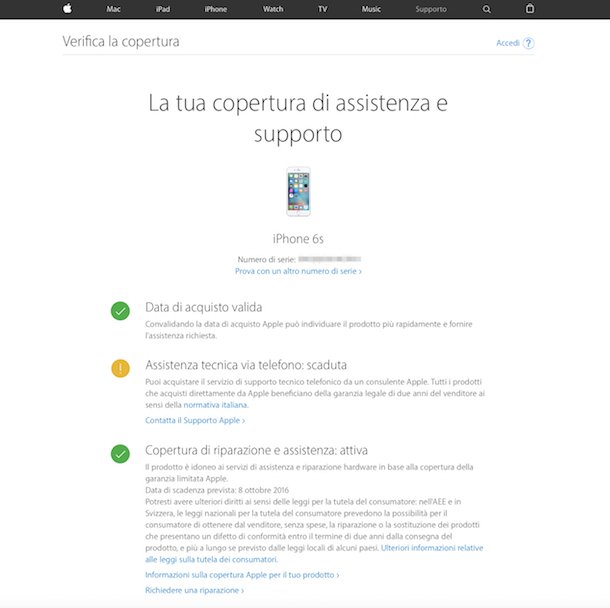The image size is (610, 608).
Task: Click Assistenza tecnica via telefono: scaduta heading
Action: coord(246,365)
